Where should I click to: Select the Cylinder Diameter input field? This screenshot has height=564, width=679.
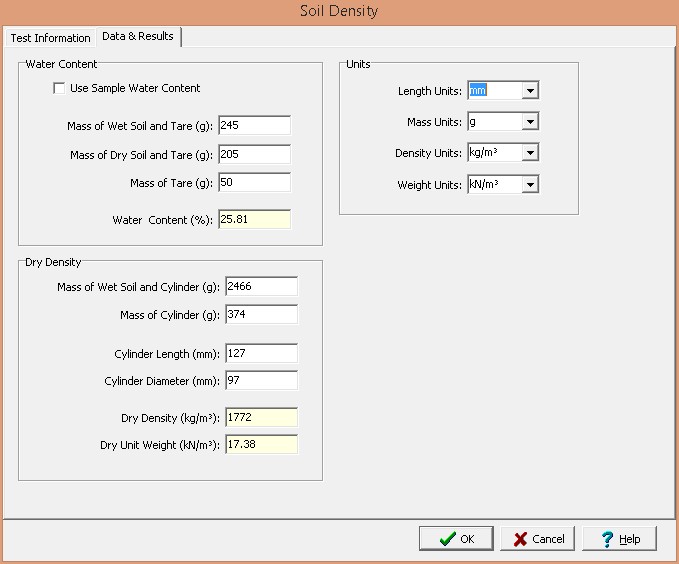click(261, 380)
